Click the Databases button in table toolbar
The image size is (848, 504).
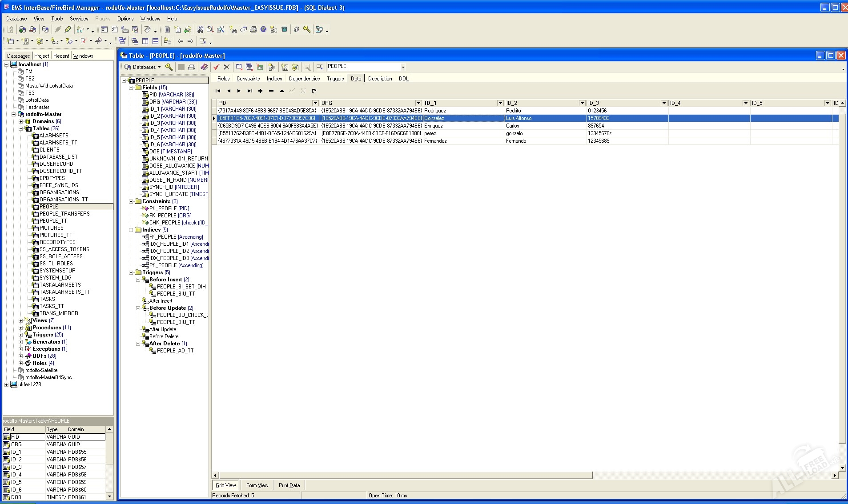142,67
